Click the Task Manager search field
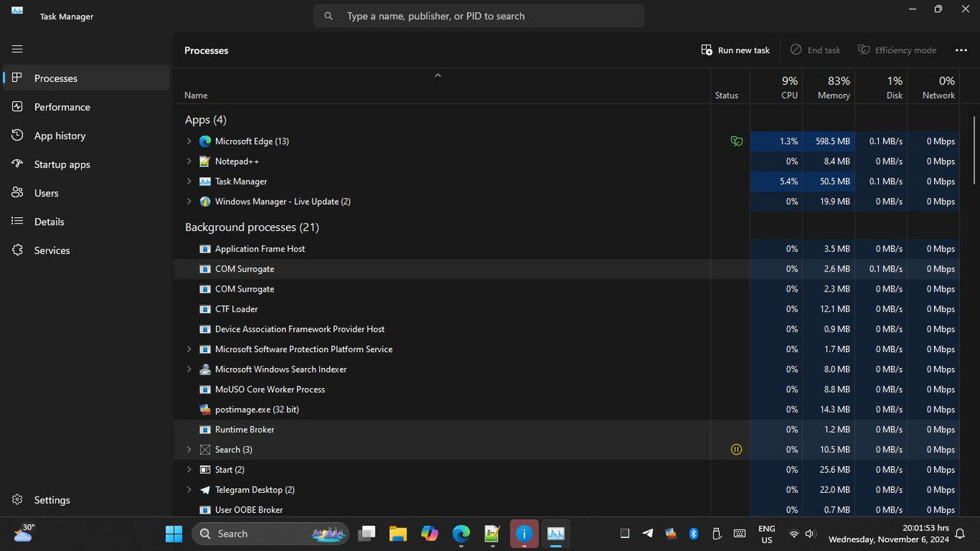The height and width of the screenshot is (551, 980). (x=479, y=16)
